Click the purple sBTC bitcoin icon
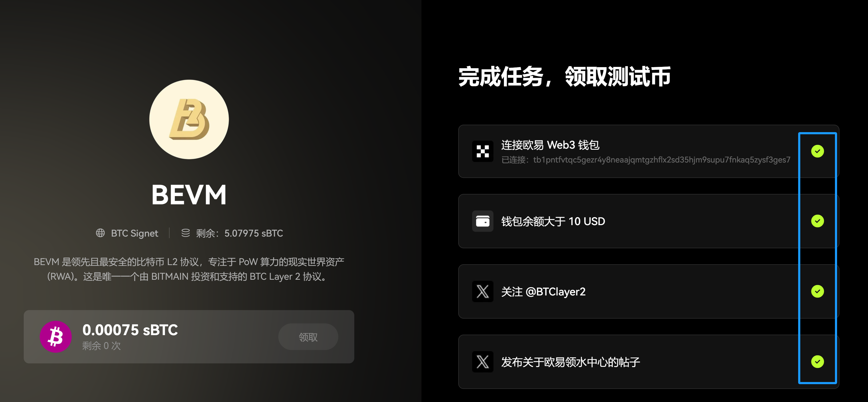The width and height of the screenshot is (868, 402). 56,337
